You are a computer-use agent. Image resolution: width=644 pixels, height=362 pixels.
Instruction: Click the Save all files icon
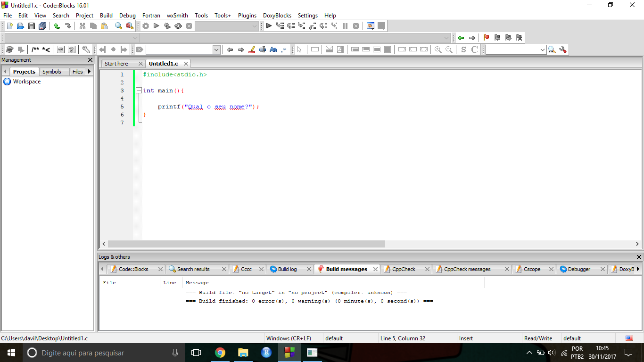pos(42,26)
